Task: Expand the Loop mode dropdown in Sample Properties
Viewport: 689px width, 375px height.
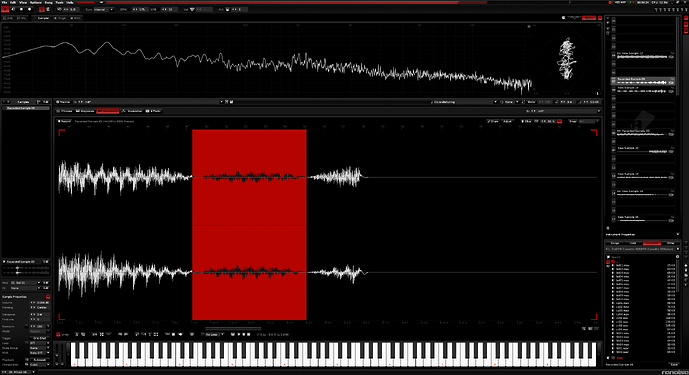Action: click(40, 343)
